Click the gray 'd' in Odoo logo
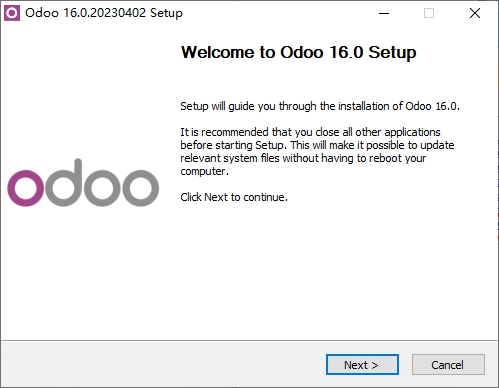Screen dimensions: 499x388 click(x=63, y=183)
